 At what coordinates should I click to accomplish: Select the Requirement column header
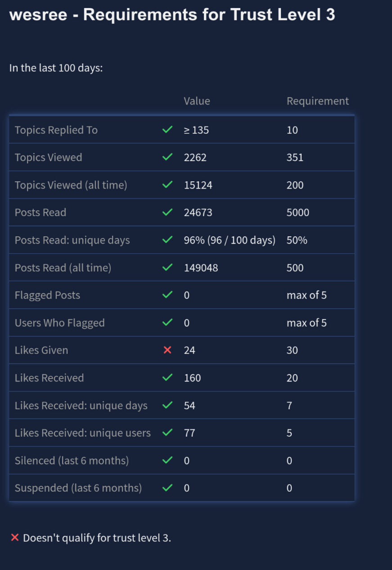pos(318,101)
